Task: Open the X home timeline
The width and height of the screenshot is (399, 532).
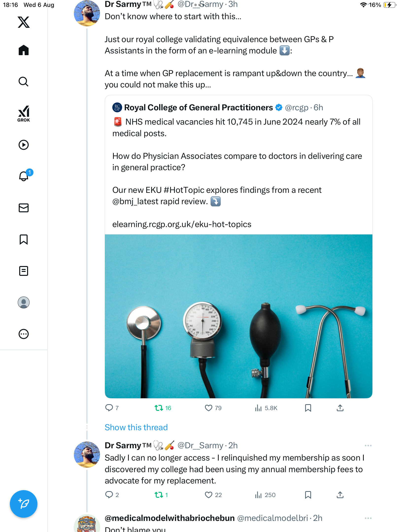Action: [x=24, y=50]
